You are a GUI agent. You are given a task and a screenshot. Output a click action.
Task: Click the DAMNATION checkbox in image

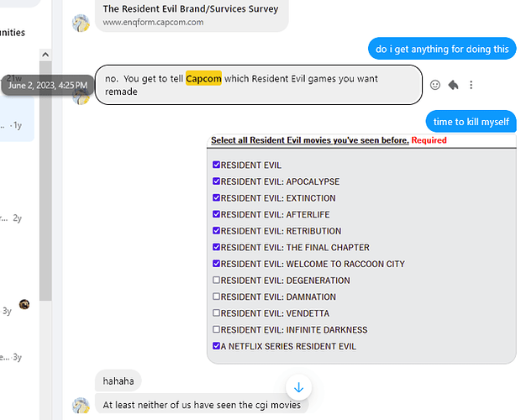pos(216,297)
